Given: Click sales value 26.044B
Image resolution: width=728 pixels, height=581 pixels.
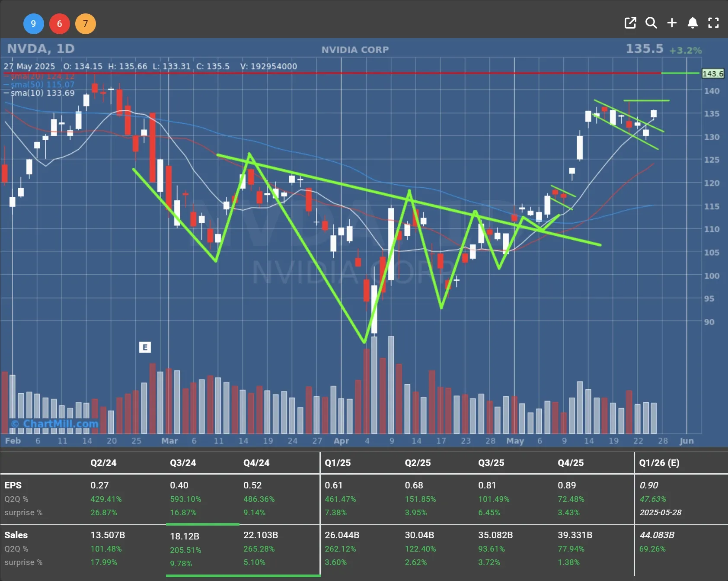Looking at the screenshot, I should point(342,535).
